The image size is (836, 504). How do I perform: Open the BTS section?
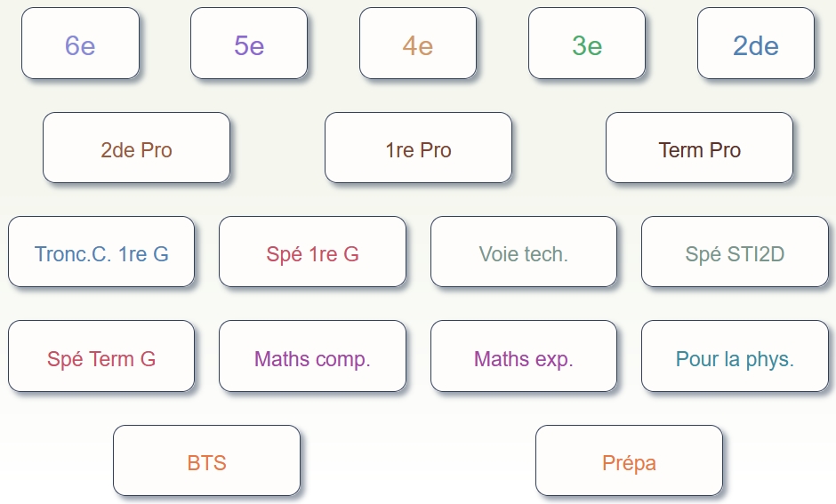206,461
